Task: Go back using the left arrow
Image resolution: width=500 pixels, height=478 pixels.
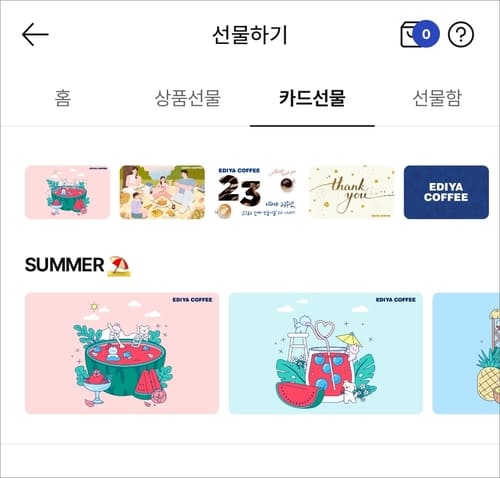Action: point(35,34)
